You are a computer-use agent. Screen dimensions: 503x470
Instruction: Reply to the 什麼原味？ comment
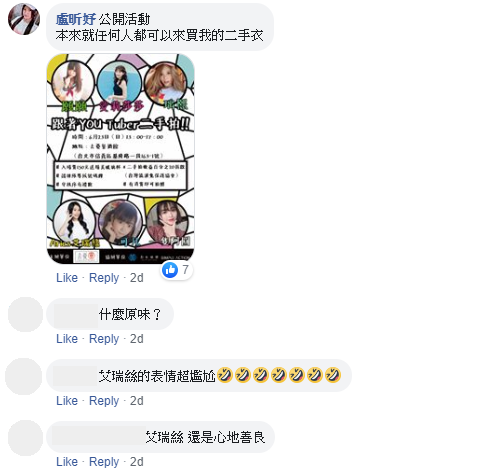click(104, 339)
